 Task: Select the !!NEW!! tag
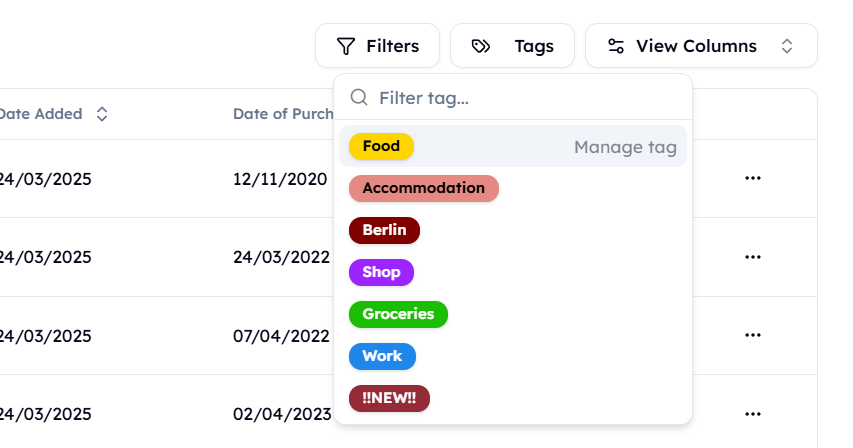tap(389, 398)
